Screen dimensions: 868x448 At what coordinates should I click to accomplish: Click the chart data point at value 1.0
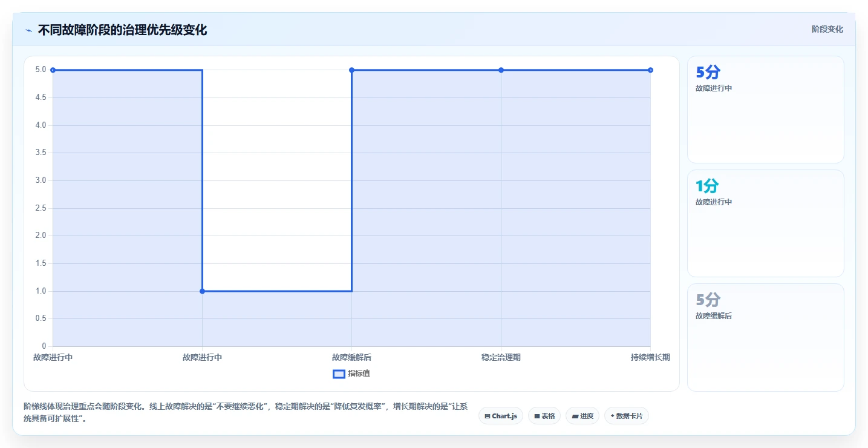(x=202, y=291)
